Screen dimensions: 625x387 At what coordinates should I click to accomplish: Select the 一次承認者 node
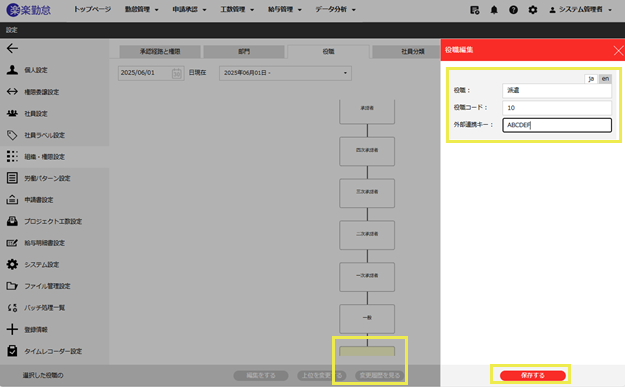click(x=367, y=277)
